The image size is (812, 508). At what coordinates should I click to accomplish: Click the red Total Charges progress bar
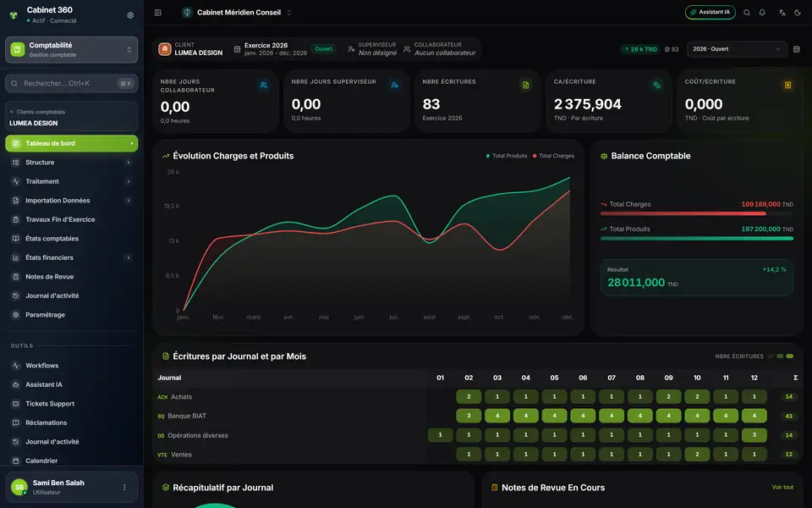[x=683, y=213]
